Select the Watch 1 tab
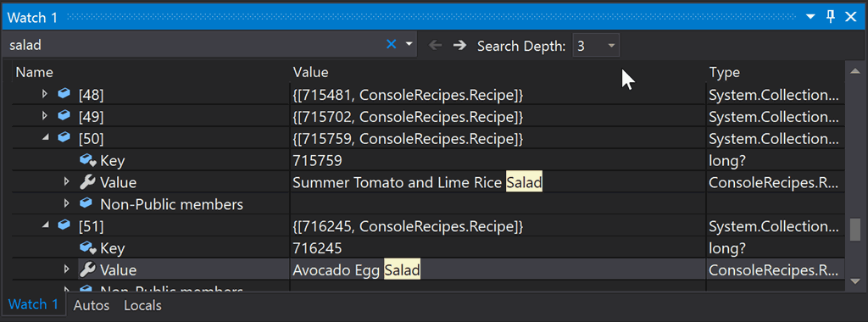The width and height of the screenshot is (868, 322). click(x=33, y=304)
